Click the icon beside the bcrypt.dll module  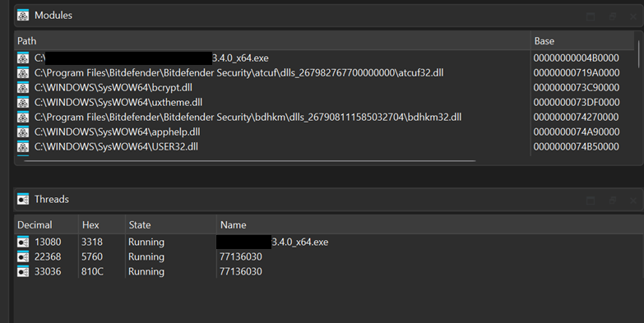pos(23,87)
